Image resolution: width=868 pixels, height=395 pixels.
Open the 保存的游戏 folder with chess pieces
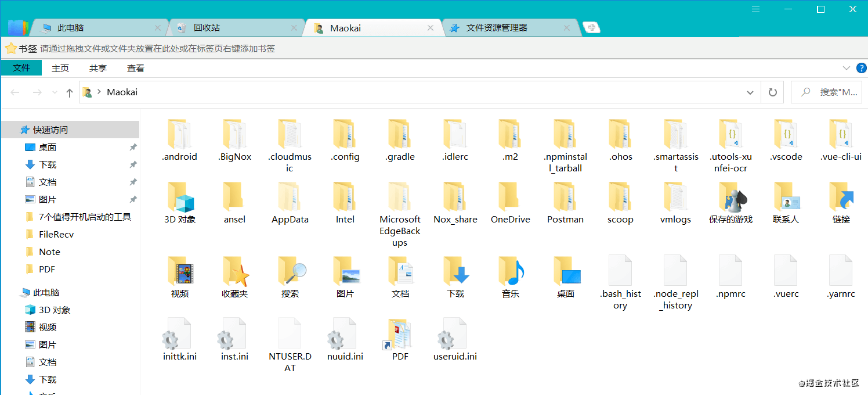coord(730,198)
